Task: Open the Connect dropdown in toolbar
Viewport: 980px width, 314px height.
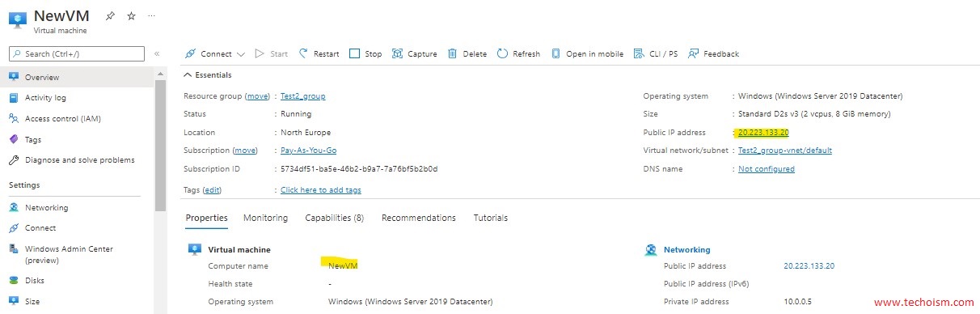Action: [215, 53]
